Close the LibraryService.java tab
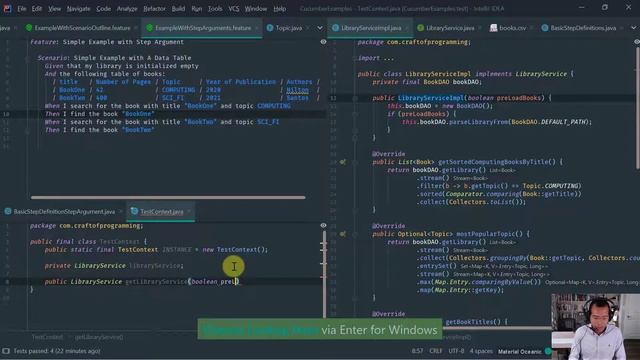The image size is (640, 360). [x=480, y=28]
